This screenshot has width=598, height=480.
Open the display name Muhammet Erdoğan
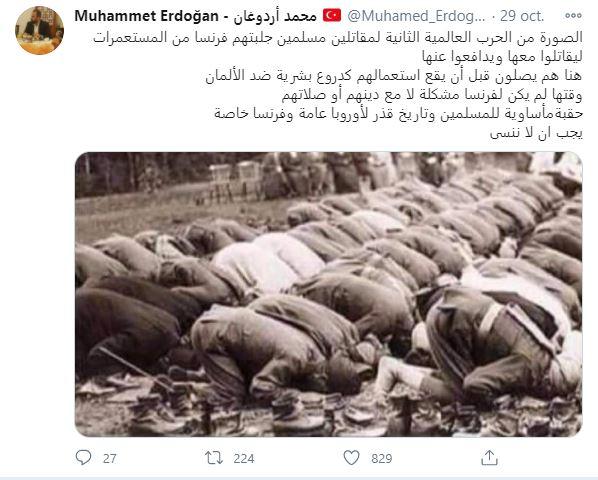(x=146, y=16)
